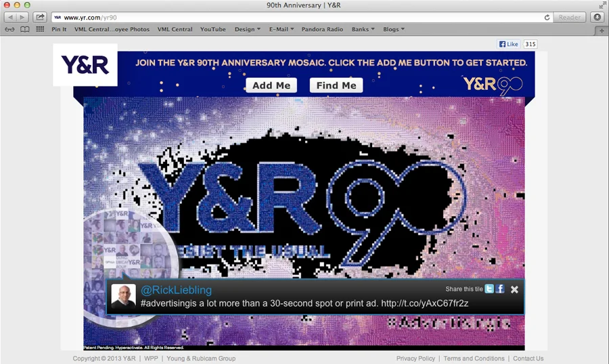Open the Pin It bookmark
This screenshot has width=609, height=364.
[59, 29]
